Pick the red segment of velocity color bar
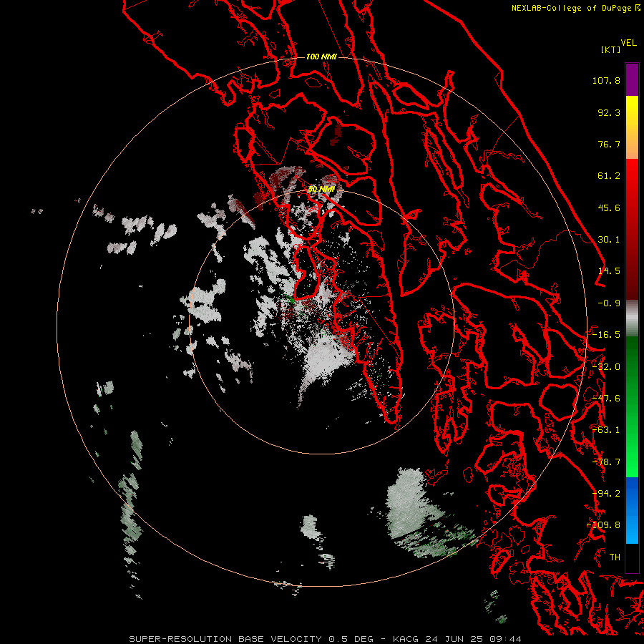644x644 pixels. [x=632, y=229]
